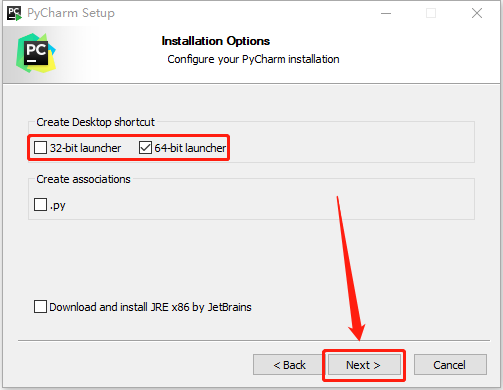Screen dimensions: 503x390
Task: Go to the previous step with Back
Action: coord(289,365)
